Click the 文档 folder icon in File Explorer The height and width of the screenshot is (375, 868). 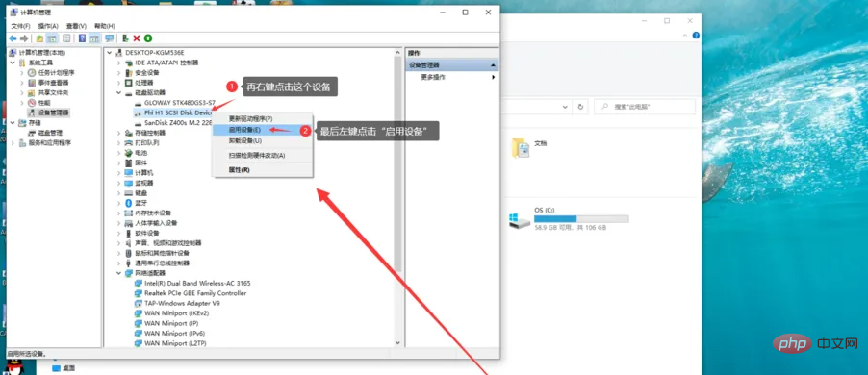(520, 149)
